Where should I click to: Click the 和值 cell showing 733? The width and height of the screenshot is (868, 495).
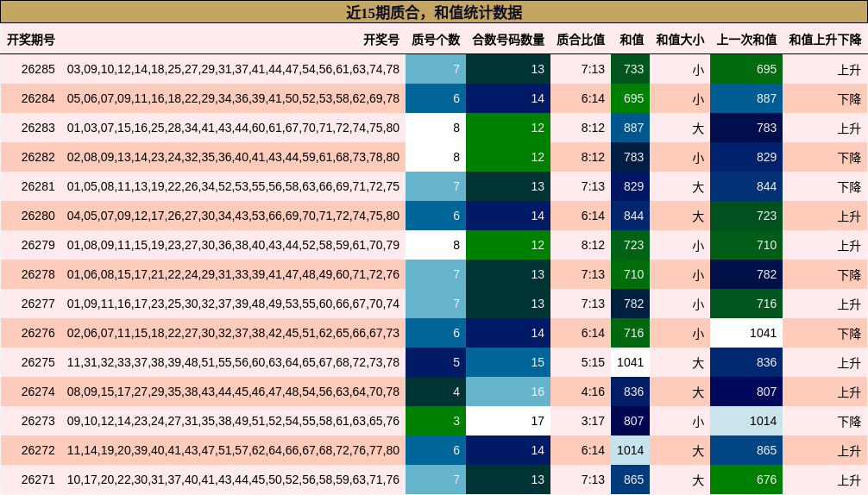pos(630,69)
